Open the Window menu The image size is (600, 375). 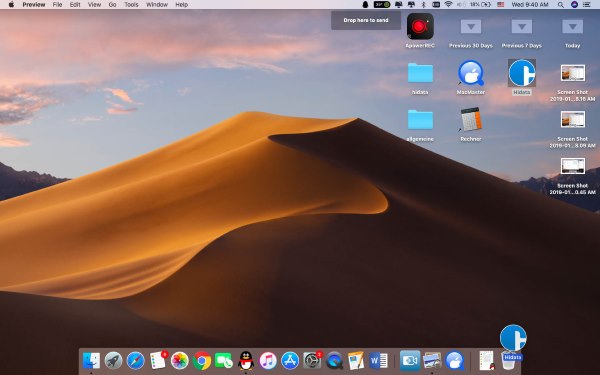(x=157, y=5)
